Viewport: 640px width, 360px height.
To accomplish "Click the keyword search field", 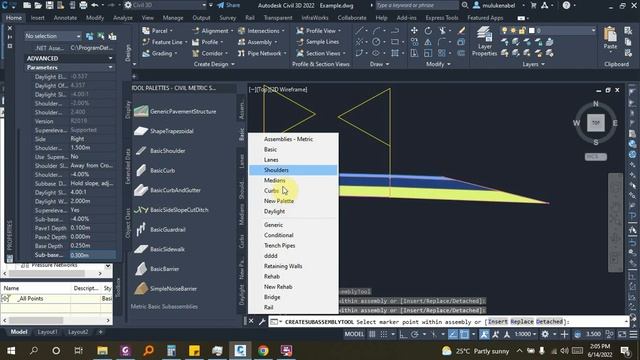I will [x=416, y=5].
